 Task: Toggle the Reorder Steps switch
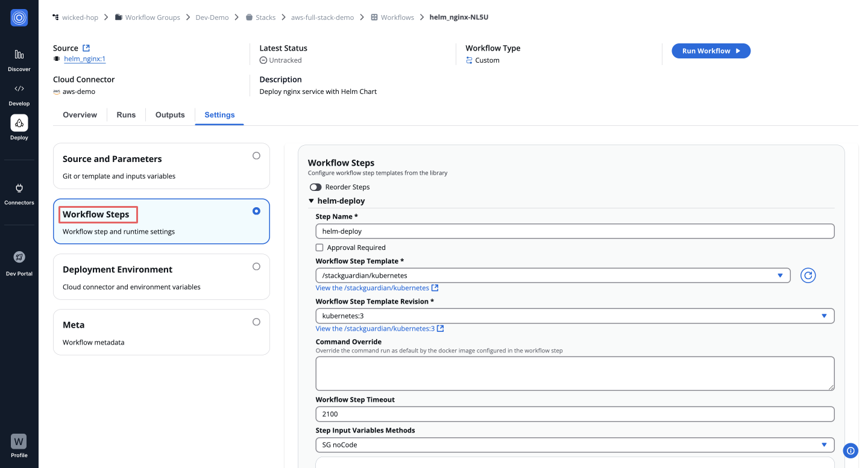pos(315,187)
